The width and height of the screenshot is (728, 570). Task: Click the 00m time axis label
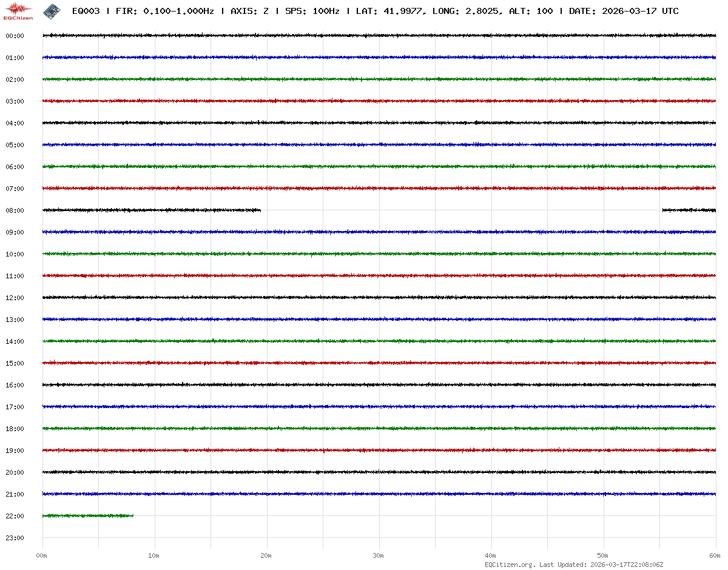click(x=42, y=555)
